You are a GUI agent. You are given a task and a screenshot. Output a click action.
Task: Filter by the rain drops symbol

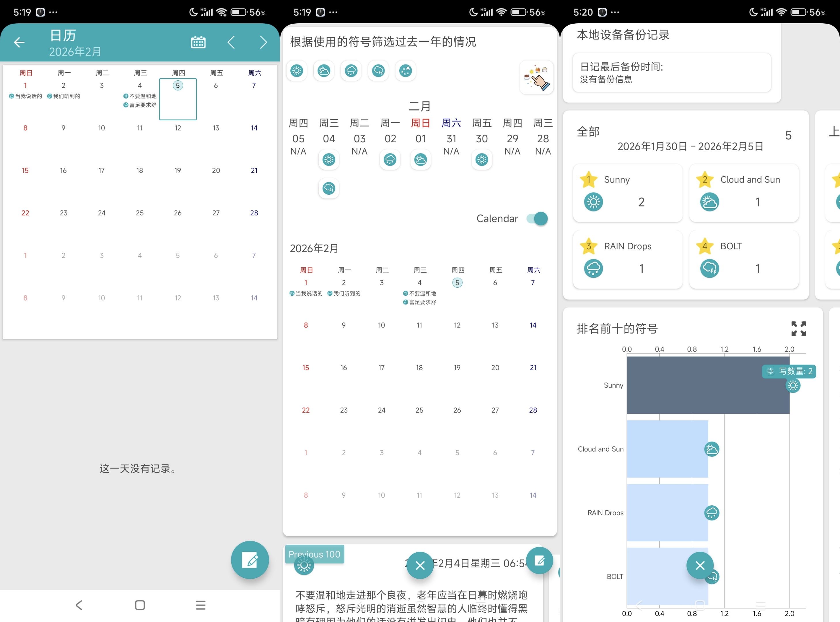coord(351,71)
